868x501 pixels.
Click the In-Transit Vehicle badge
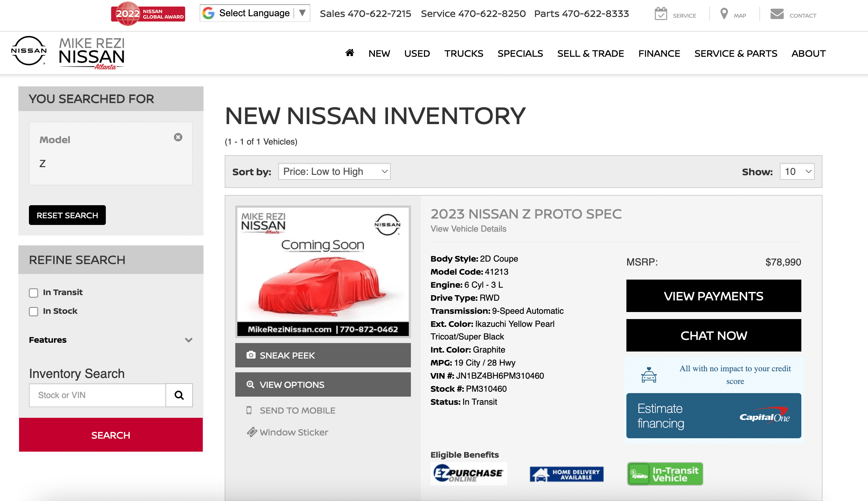click(x=665, y=474)
